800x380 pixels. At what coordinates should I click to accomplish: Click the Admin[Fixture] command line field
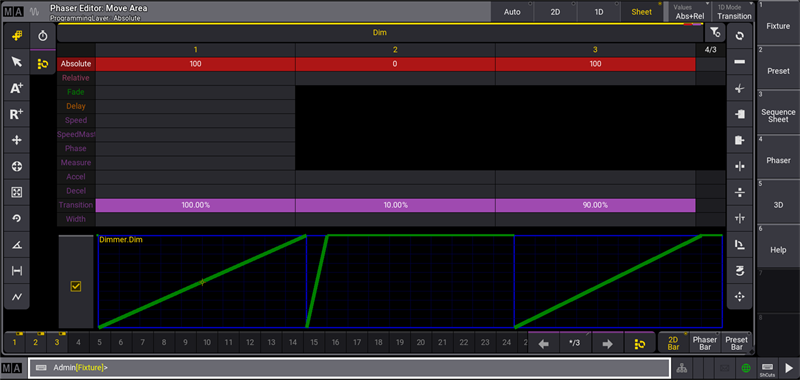tap(349, 368)
